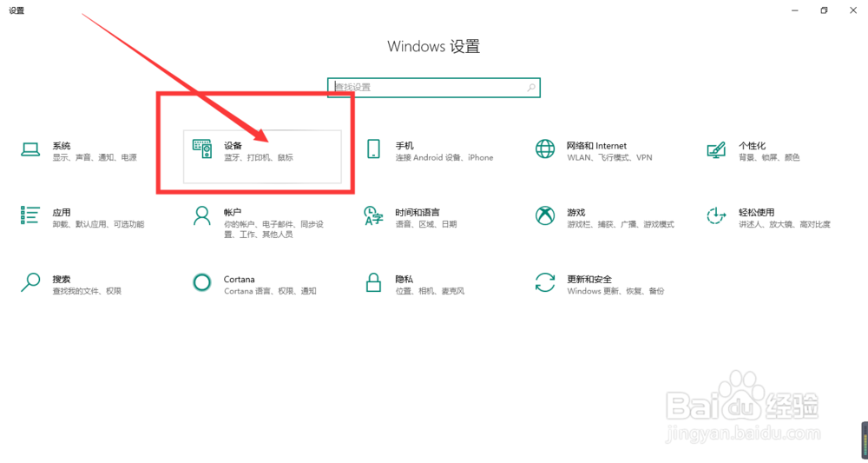Click the list icon for 应用
This screenshot has width=868, height=463.
pyautogui.click(x=30, y=215)
